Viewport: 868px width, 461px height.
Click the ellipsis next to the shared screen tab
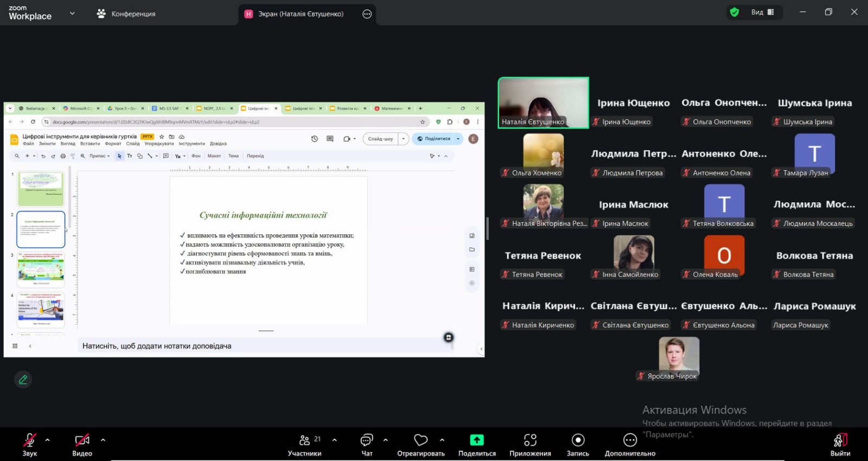367,14
